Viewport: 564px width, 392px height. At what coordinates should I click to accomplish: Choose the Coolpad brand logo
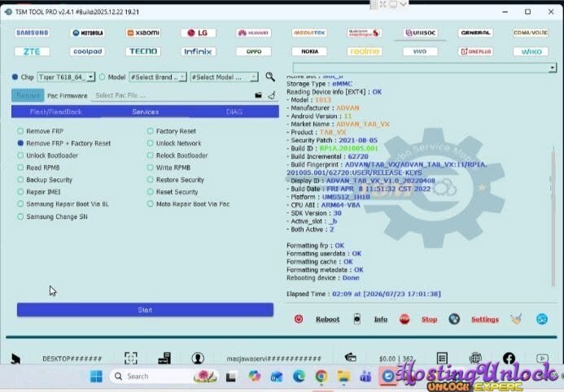point(88,51)
